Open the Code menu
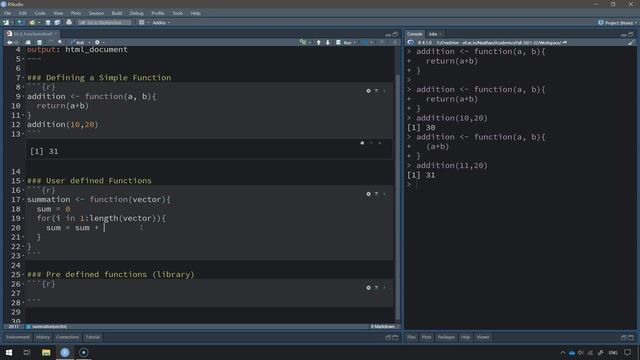Screen dimensions: 640x360 point(40,13)
